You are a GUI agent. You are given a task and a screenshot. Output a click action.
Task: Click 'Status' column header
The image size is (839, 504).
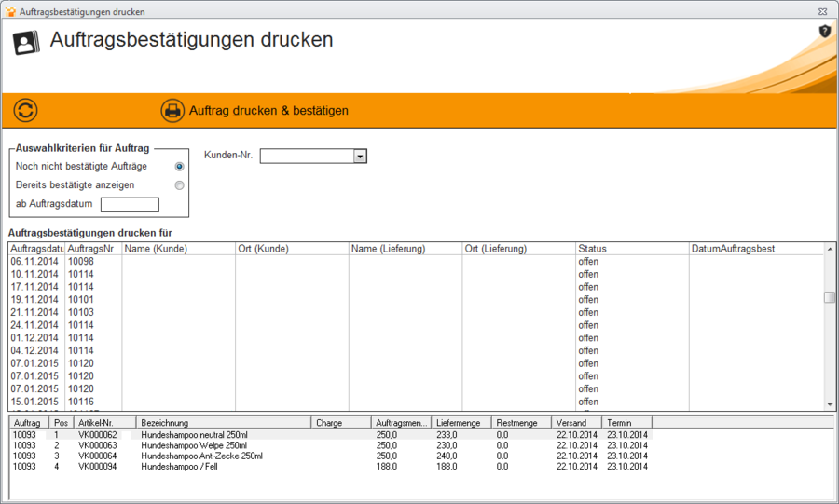632,249
